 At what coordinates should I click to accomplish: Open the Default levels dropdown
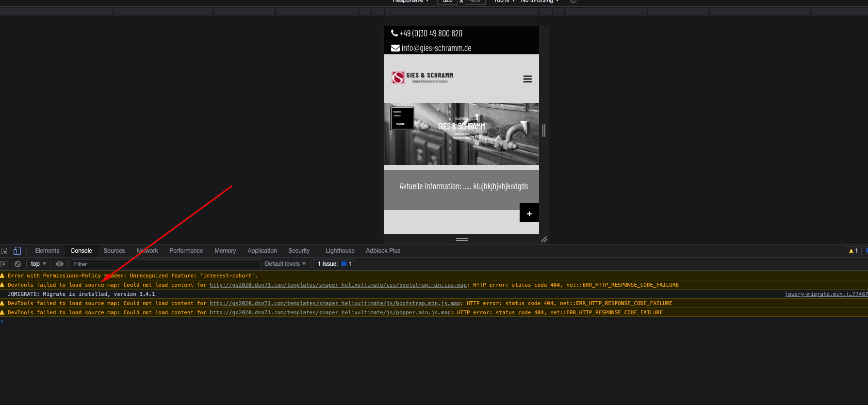tap(285, 264)
